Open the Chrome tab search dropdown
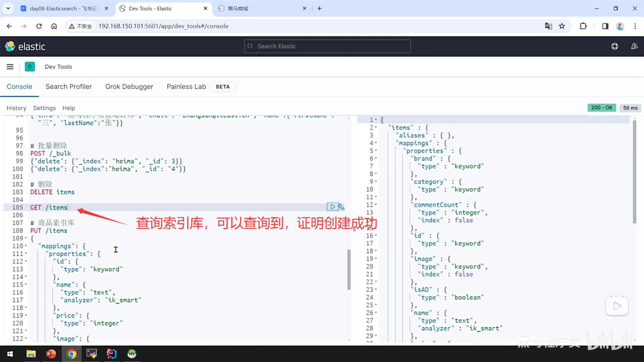This screenshot has height=362, width=644. pyautogui.click(x=8, y=8)
